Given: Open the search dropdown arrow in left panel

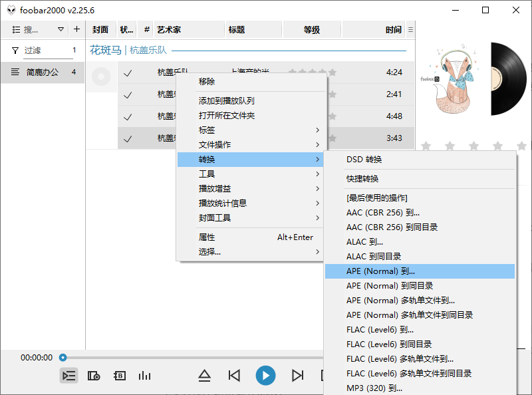Looking at the screenshot, I should pyautogui.click(x=61, y=29).
